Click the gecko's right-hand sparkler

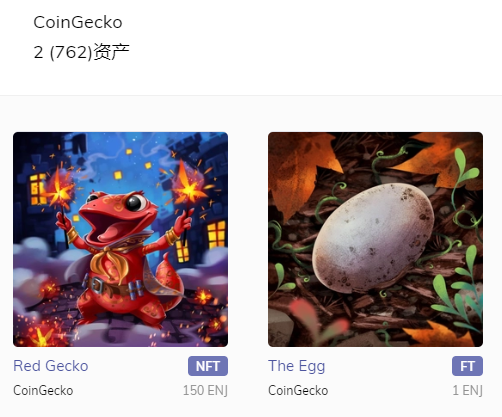click(x=188, y=188)
